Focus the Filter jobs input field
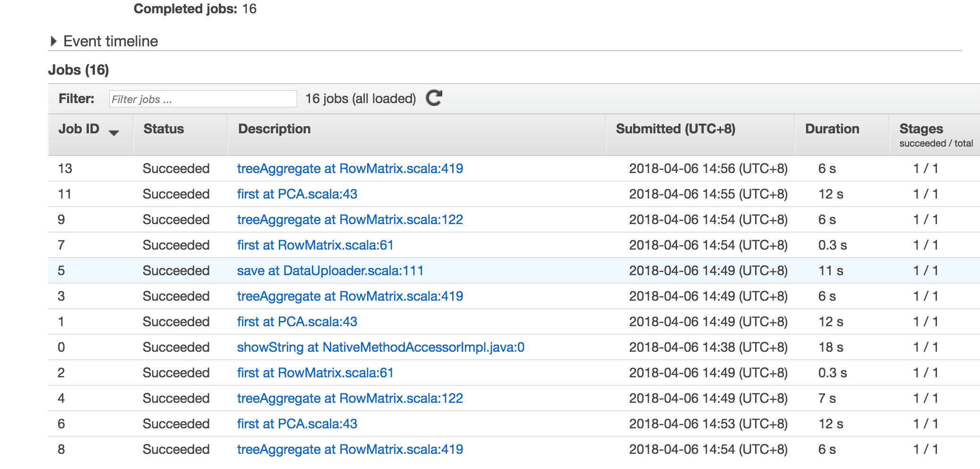This screenshot has height=469, width=980. point(203,99)
